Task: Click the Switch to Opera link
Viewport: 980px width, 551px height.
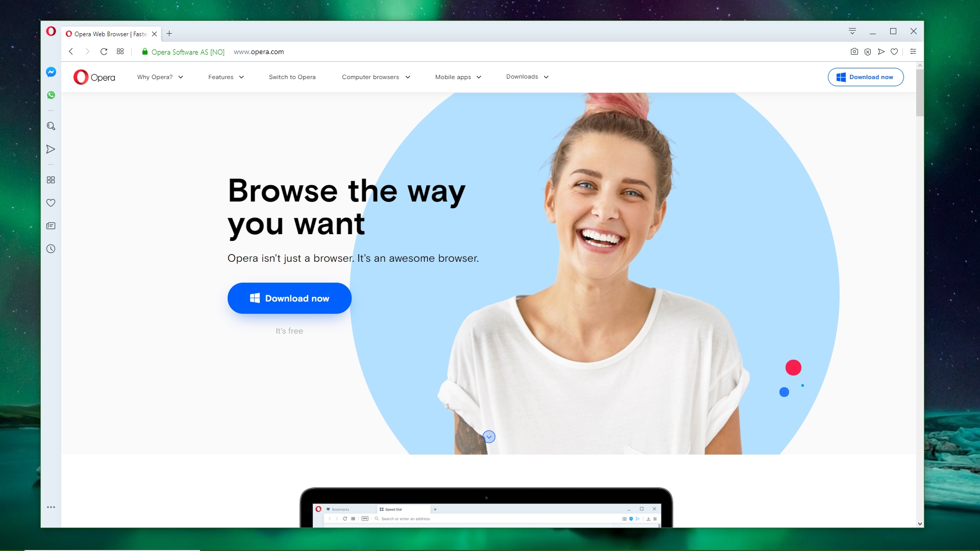Action: [292, 77]
